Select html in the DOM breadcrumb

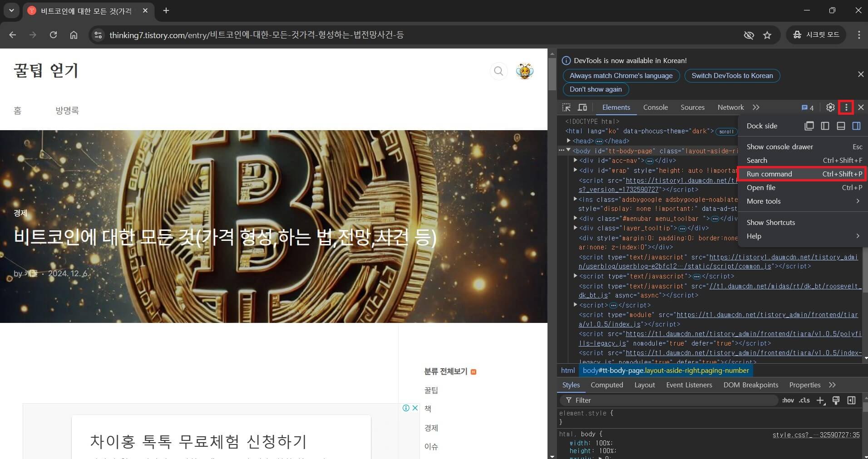567,371
